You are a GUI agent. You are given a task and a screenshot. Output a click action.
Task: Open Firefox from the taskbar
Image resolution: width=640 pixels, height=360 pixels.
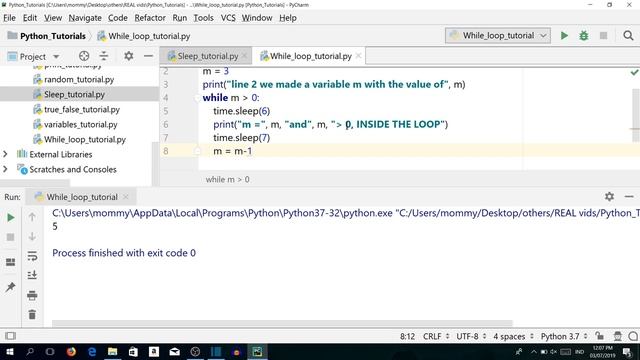click(x=71, y=351)
